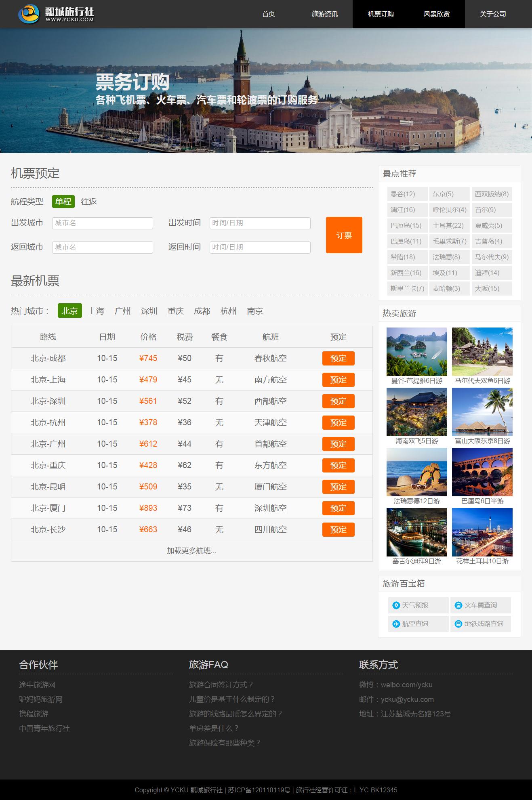Open the 旅游资讯 navigation tab
Viewport: 532px width, 800px height.
[324, 14]
